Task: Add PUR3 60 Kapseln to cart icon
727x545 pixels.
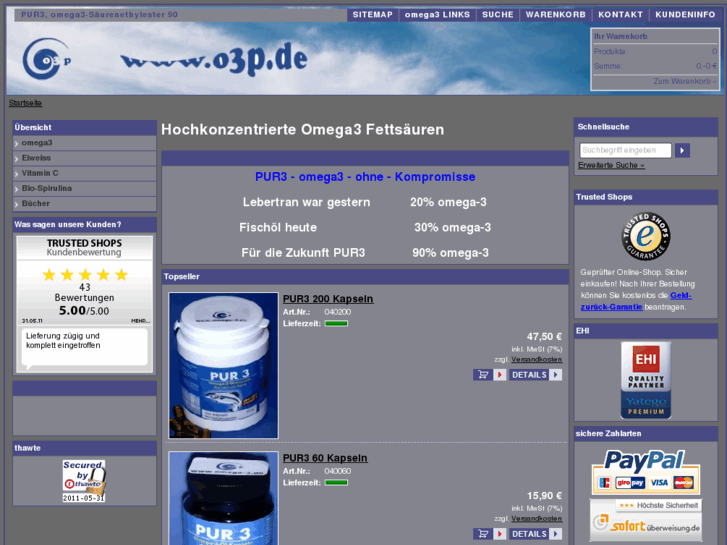Action: coord(489,534)
